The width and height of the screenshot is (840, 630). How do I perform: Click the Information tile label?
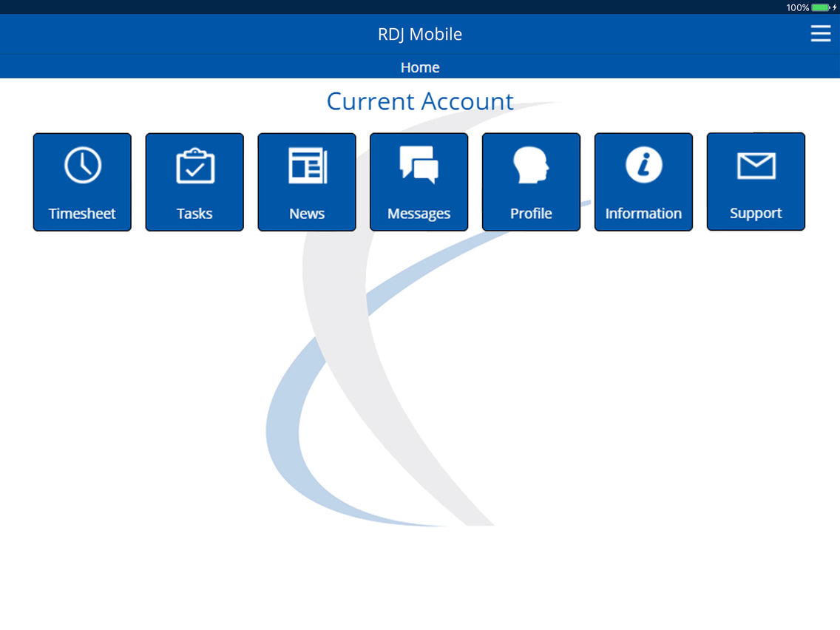[643, 213]
